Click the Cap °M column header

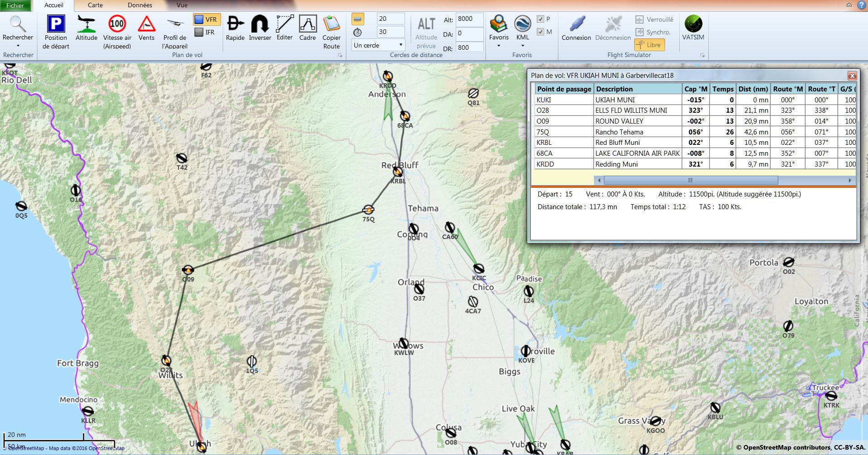695,89
